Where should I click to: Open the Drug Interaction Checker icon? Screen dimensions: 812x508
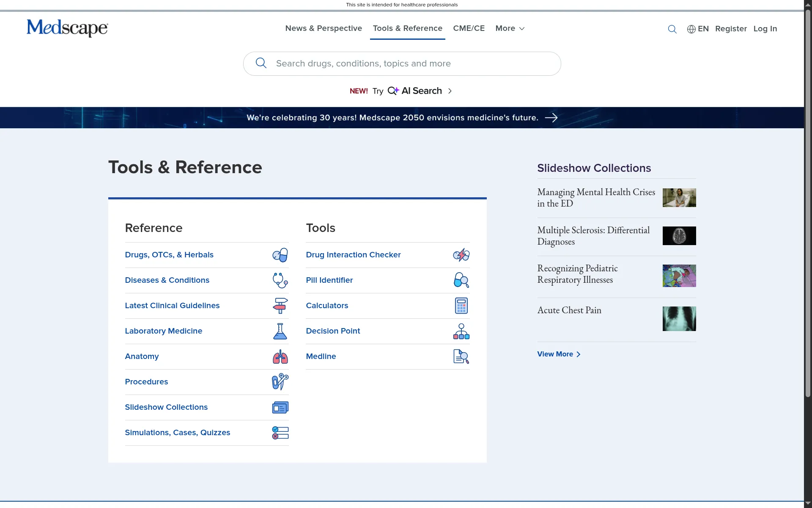point(461,255)
